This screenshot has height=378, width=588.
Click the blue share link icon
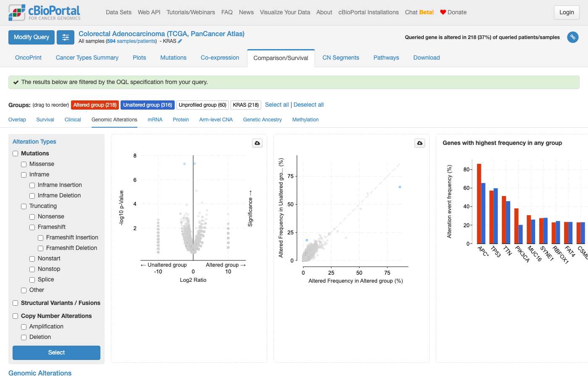click(x=572, y=37)
